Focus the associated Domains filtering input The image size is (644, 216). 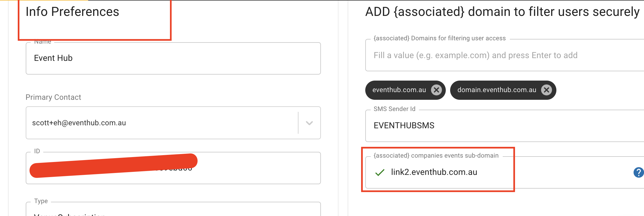[504, 55]
